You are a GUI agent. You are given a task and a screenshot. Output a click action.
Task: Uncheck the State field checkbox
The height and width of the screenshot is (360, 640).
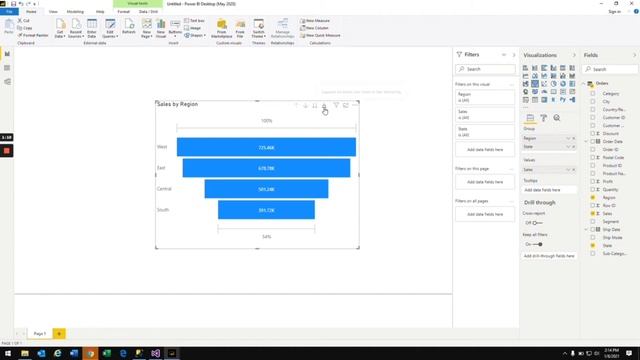pos(593,246)
